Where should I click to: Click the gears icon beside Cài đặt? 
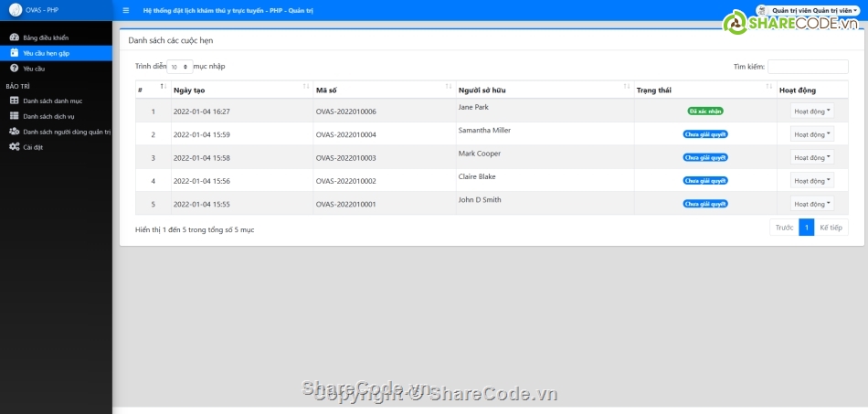pos(15,147)
